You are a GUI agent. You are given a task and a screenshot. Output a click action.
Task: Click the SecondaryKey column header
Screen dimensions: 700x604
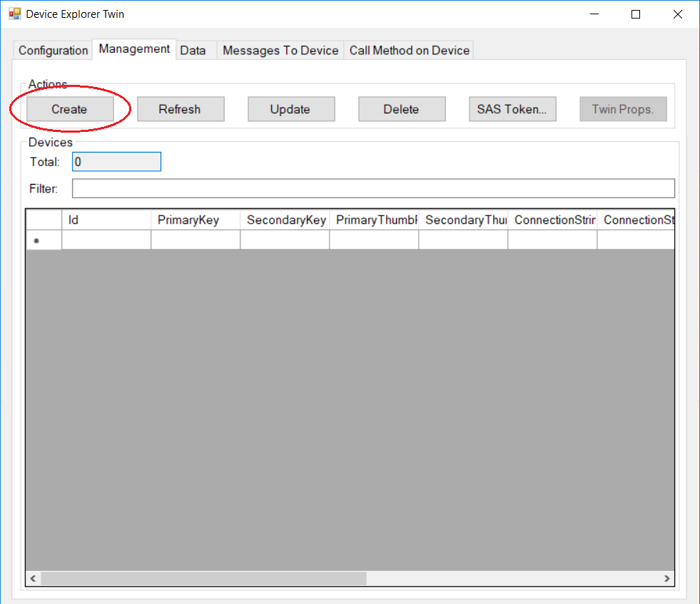pyautogui.click(x=284, y=220)
